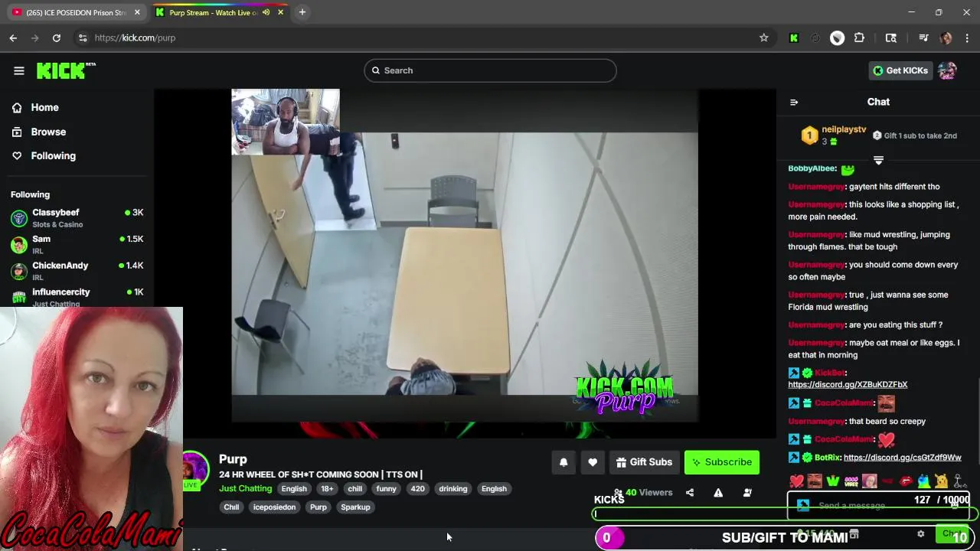
Task: Open chat settings gear icon
Action: pos(921,534)
